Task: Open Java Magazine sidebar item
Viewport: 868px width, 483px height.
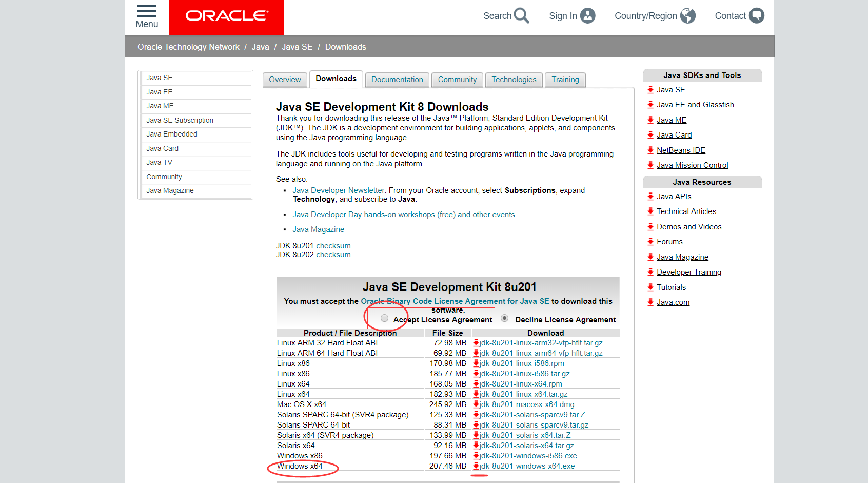Action: (196, 191)
